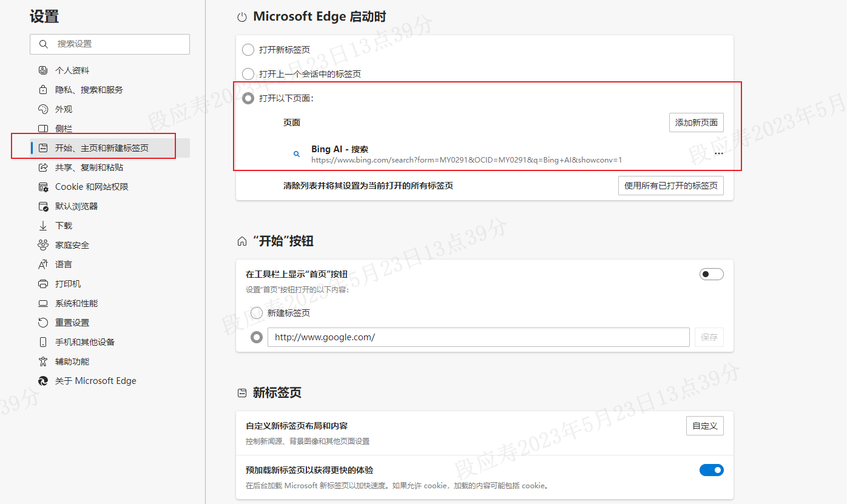Click the phone icon beside 手机和其他设备
The height and width of the screenshot is (504, 847).
(x=43, y=342)
